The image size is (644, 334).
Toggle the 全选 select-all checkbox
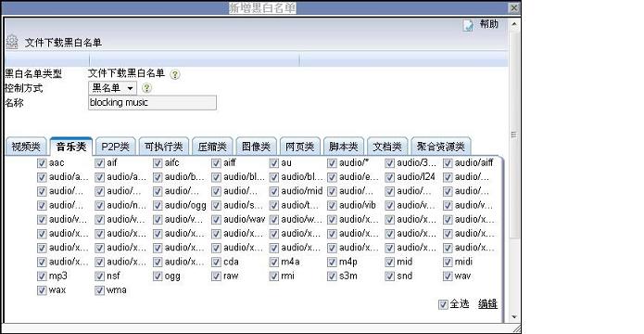(x=443, y=304)
